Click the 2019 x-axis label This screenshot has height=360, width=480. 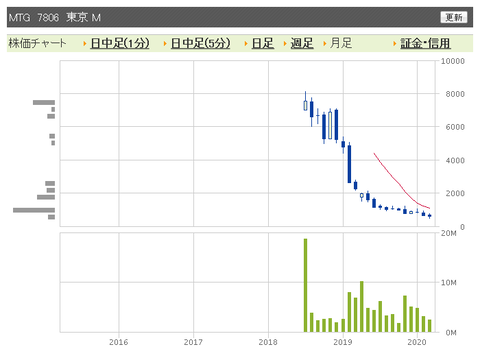pos(343,342)
